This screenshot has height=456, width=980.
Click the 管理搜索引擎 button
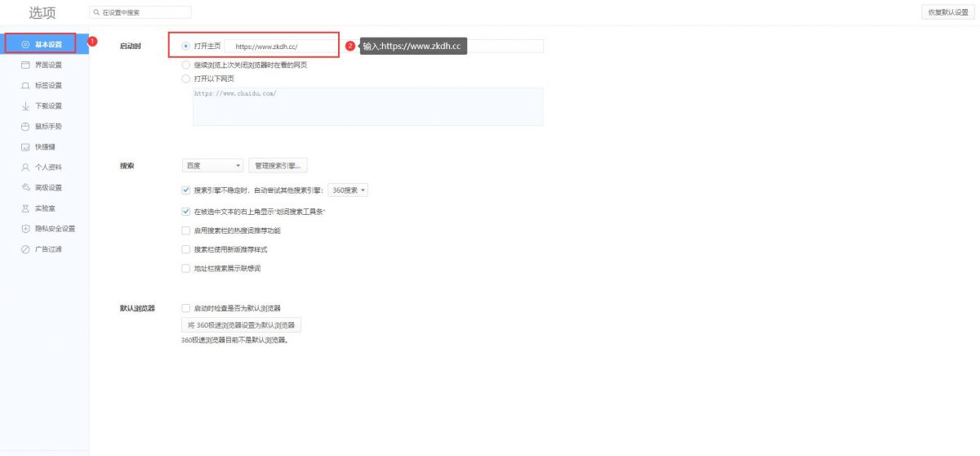tap(278, 166)
